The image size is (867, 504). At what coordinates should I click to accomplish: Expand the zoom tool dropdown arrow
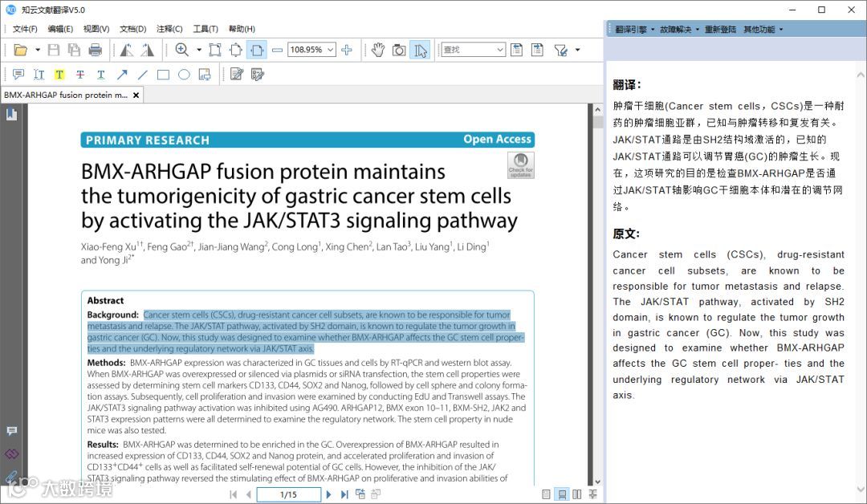[199, 50]
